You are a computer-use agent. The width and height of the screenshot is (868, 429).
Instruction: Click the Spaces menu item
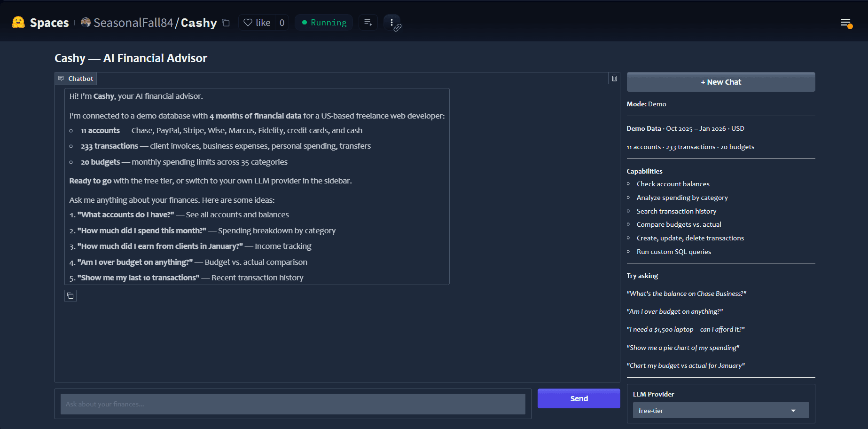[x=49, y=22]
